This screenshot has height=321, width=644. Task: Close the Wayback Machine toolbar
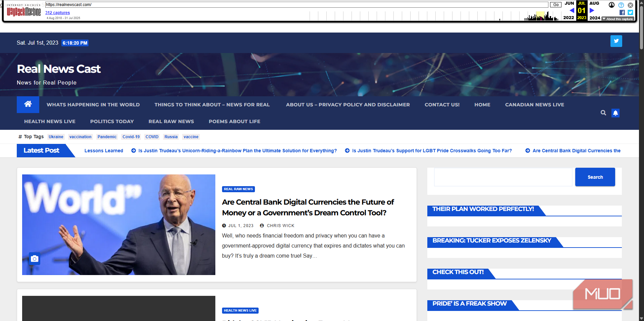pyautogui.click(x=631, y=5)
